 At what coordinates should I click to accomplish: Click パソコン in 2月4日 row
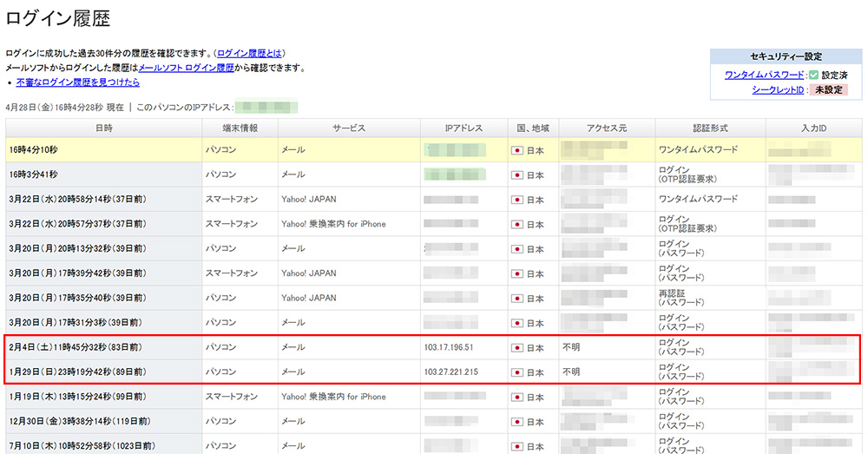pos(220,347)
